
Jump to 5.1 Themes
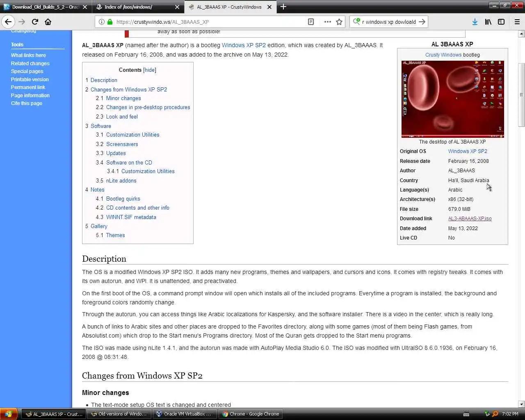110,235
